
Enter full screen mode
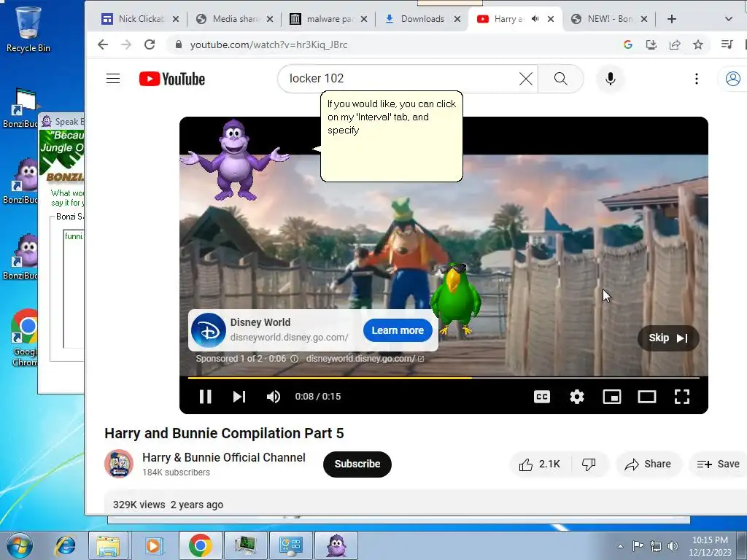pos(682,397)
